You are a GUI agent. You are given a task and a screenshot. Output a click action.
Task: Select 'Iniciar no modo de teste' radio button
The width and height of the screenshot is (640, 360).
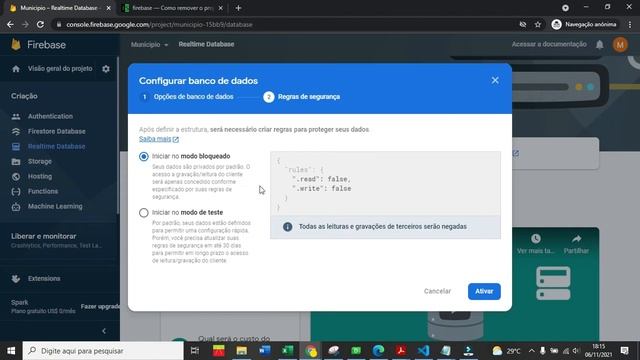[x=144, y=213]
